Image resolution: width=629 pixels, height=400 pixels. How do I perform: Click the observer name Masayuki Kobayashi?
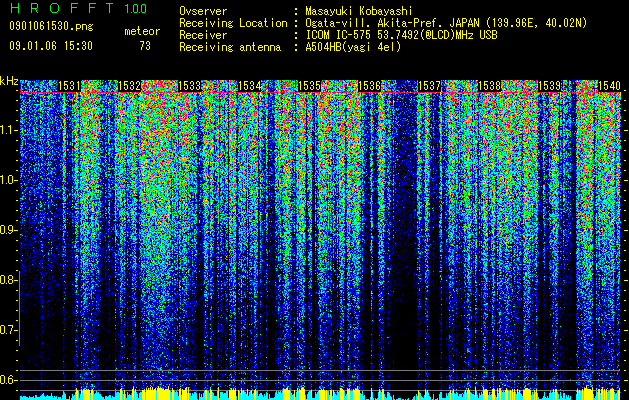(359, 11)
